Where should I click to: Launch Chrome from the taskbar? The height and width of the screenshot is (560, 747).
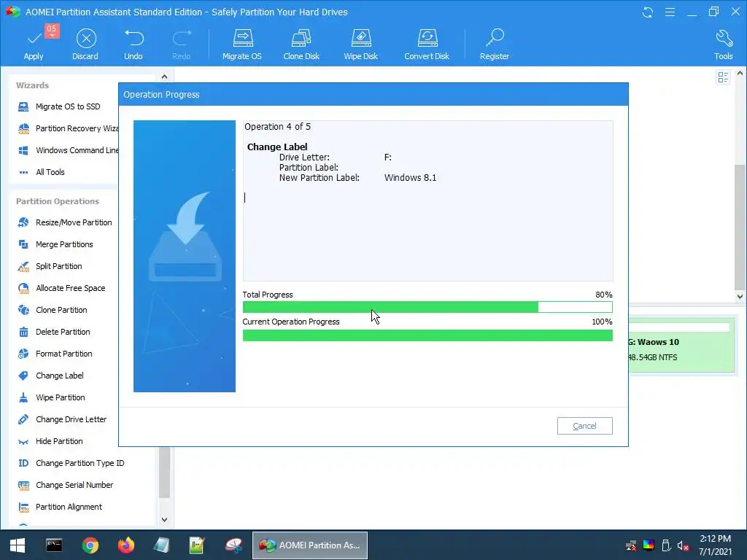pos(90,545)
